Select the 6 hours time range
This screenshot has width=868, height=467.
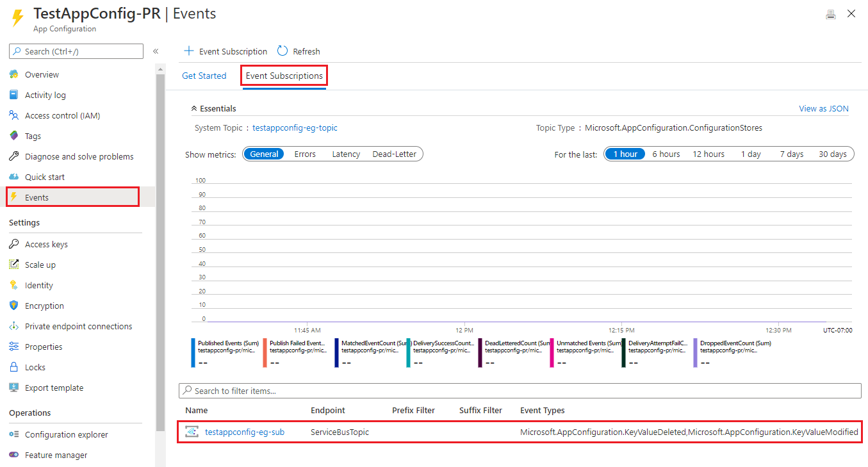666,154
